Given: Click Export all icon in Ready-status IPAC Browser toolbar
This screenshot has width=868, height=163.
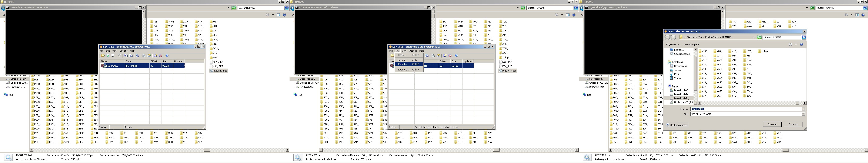Looking at the screenshot, I should tap(137, 56).
